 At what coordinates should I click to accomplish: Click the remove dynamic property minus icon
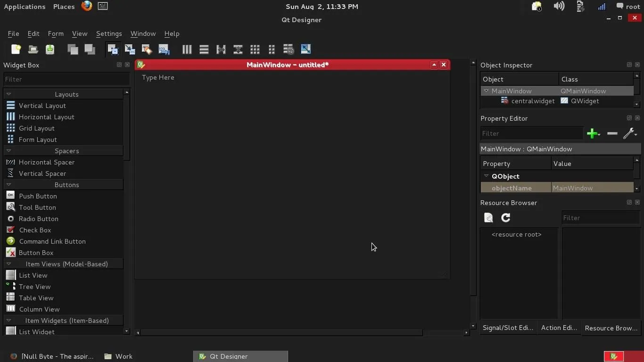[x=612, y=133]
